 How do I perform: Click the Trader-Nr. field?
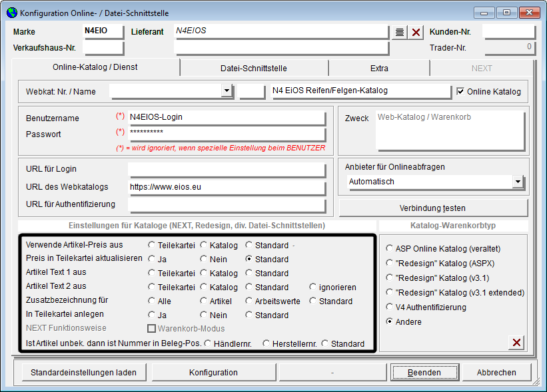[x=510, y=48]
